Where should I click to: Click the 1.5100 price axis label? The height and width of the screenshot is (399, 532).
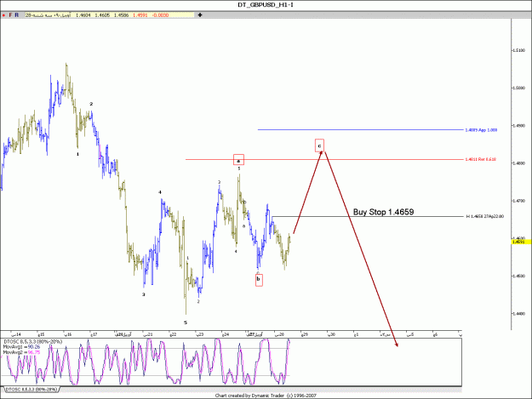[518, 50]
